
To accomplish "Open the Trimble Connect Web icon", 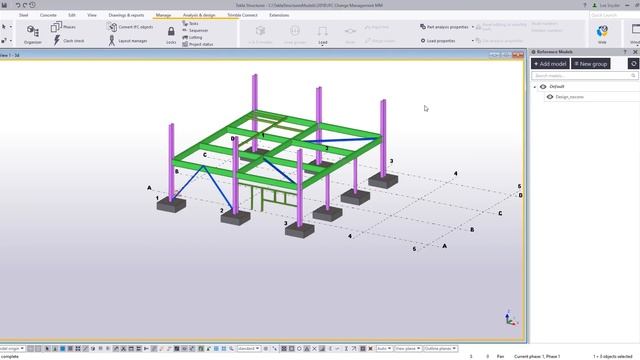I will (602, 34).
